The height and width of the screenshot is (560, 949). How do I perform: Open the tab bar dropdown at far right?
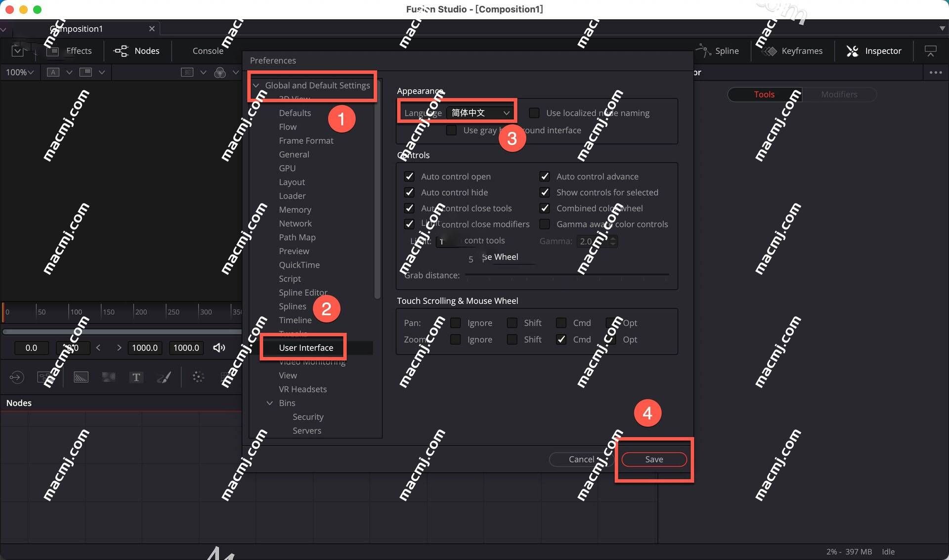coord(942,29)
